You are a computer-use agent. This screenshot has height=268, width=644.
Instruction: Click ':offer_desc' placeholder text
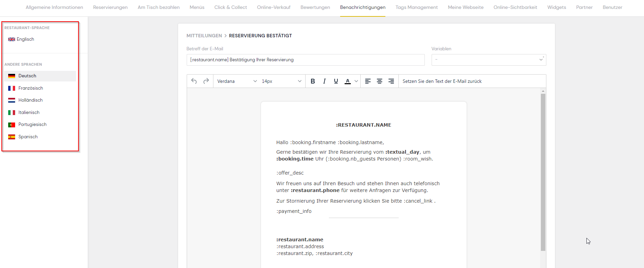pos(290,173)
